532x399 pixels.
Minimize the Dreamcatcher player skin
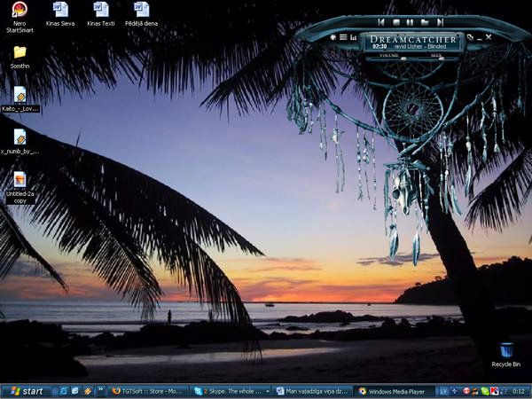pos(480,38)
